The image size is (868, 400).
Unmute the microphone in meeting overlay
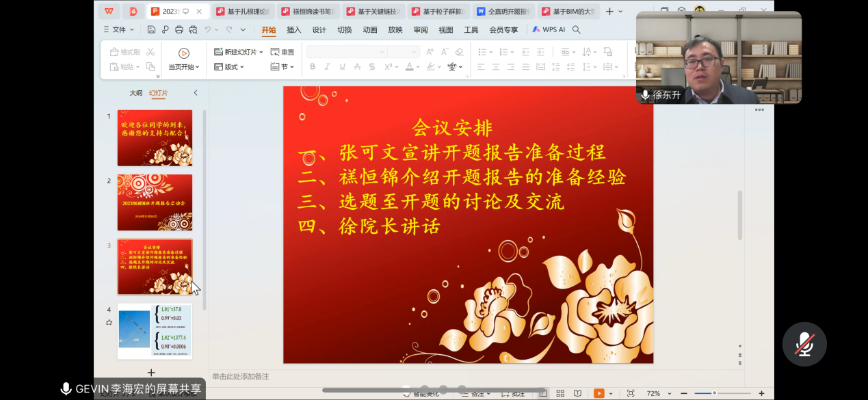[804, 344]
